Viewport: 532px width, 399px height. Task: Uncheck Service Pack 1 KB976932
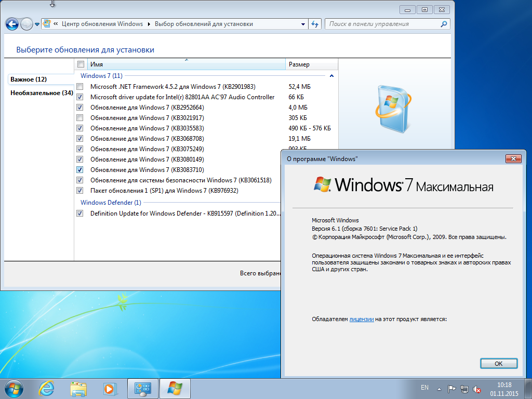tap(79, 191)
